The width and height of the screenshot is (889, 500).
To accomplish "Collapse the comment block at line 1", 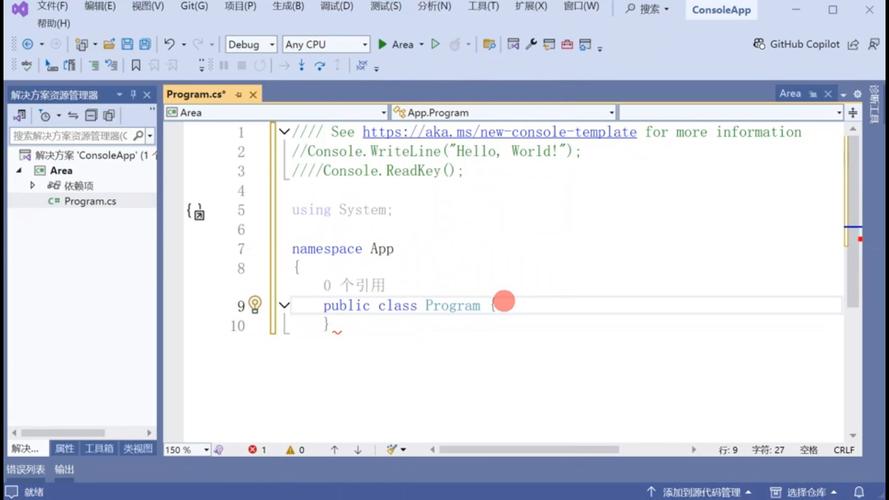I will click(284, 132).
